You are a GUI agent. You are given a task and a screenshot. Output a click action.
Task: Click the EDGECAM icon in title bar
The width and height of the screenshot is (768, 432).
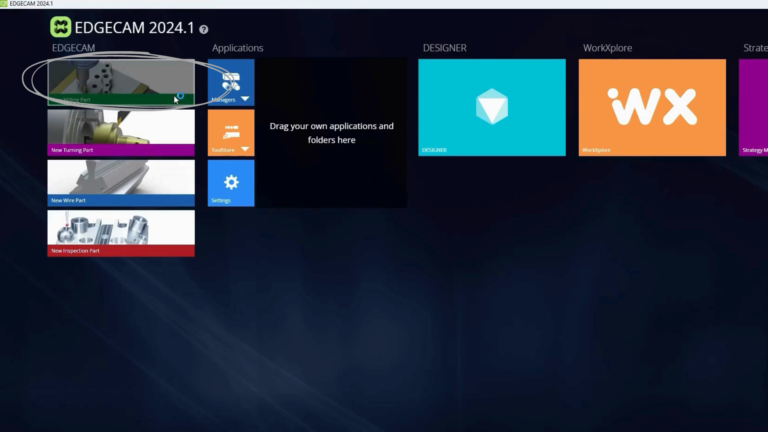click(4, 4)
